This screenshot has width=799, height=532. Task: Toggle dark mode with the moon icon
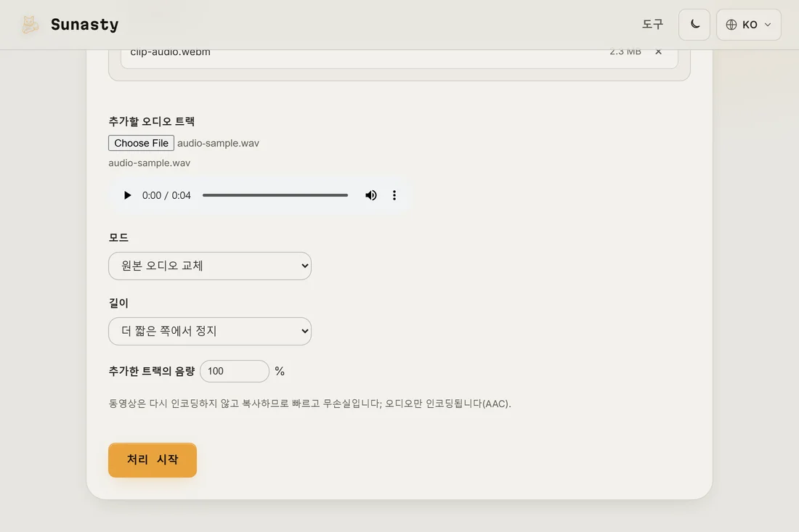(694, 25)
